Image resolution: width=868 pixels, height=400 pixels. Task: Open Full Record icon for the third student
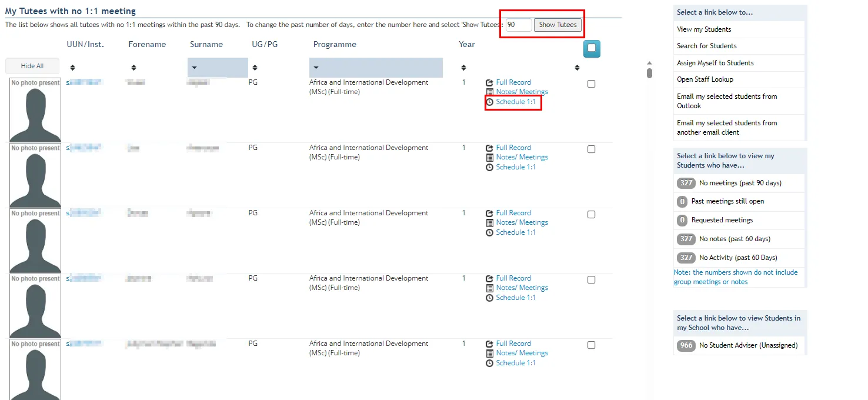pos(489,212)
